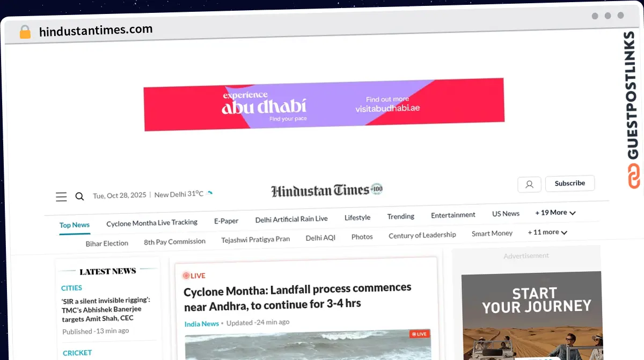Go to the Entertainment section

tap(453, 215)
